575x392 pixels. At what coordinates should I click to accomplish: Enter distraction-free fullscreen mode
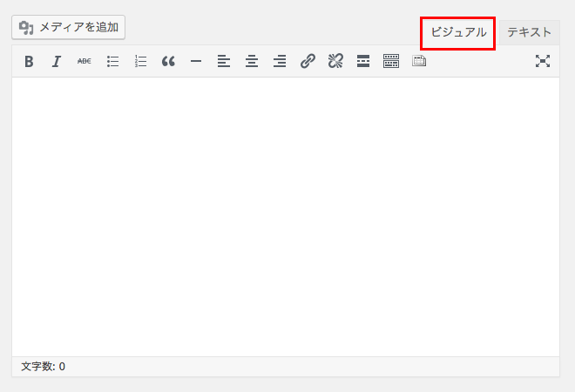pyautogui.click(x=543, y=61)
